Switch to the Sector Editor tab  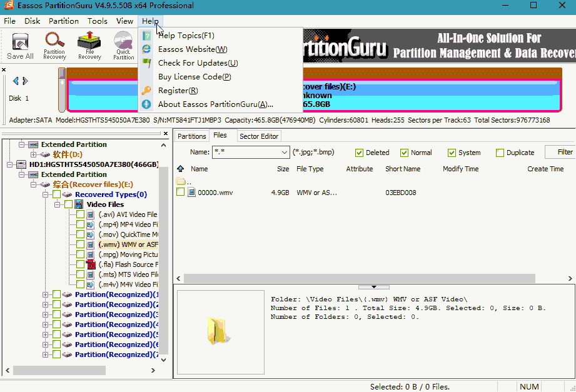click(x=258, y=136)
